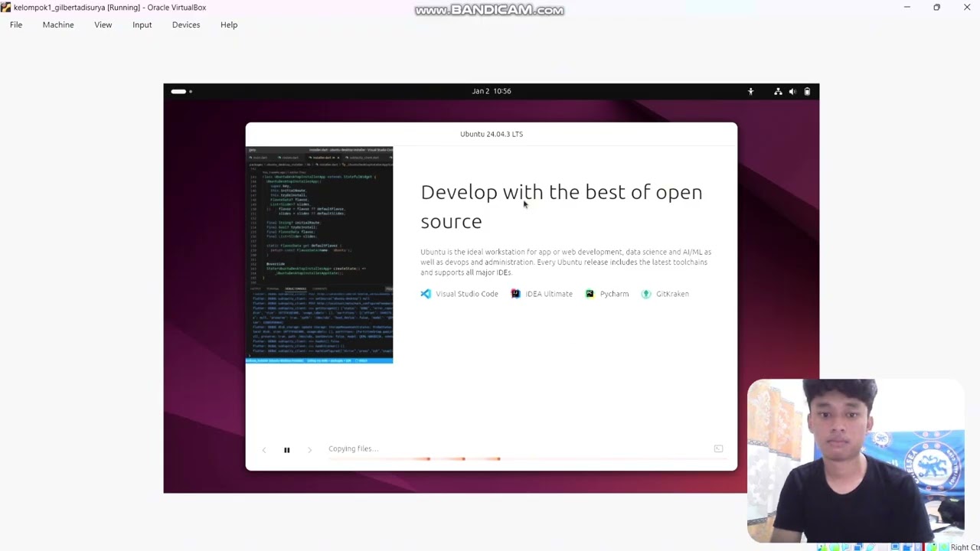Click the Ubuntu volume icon
This screenshot has width=980, height=551.
[x=792, y=91]
